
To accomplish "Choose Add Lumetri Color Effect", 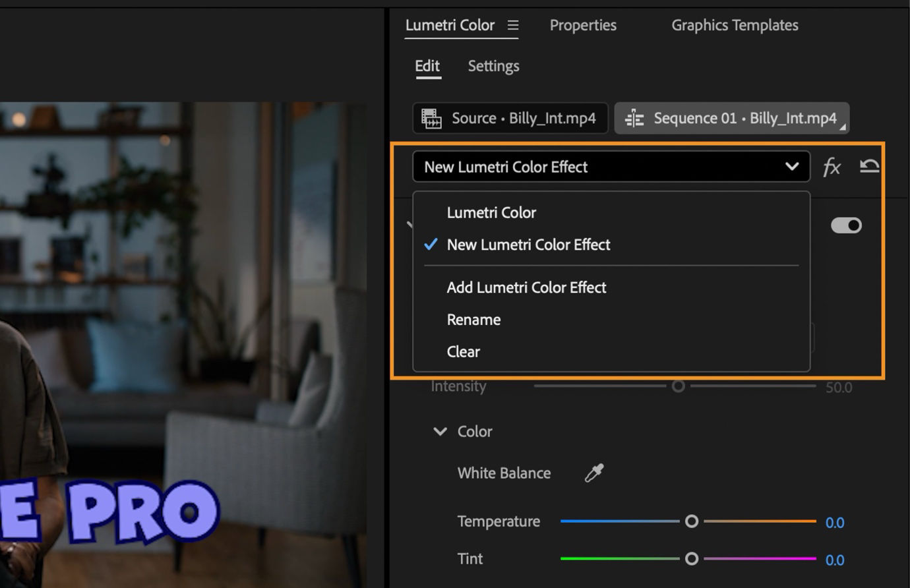I will (x=526, y=287).
